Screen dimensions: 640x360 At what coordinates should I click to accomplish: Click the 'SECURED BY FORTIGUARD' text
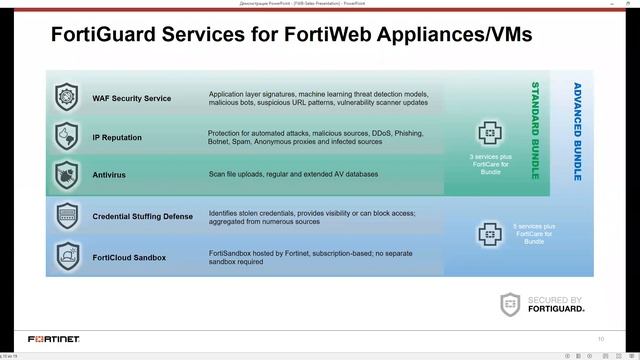(556, 304)
